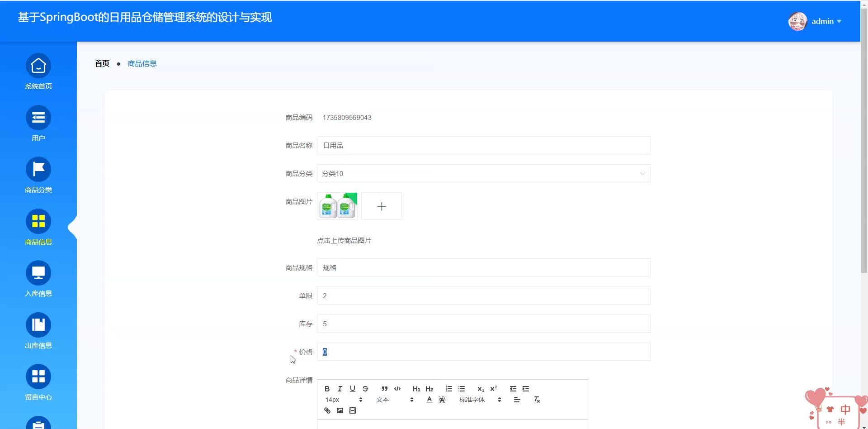Expand the 商品分类 dropdown showing 分类10

coord(483,173)
